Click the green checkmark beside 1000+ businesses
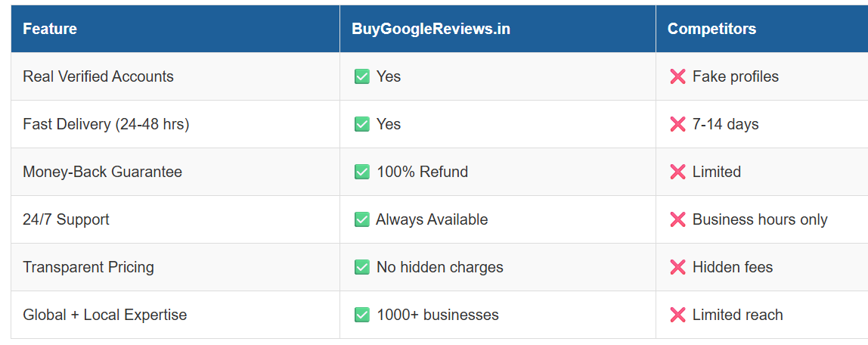 (362, 315)
